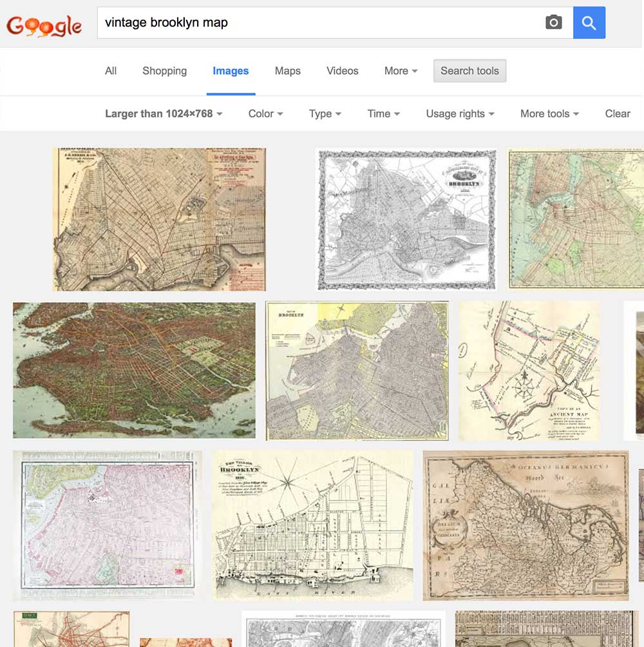Click the camera icon to search by image
Viewport: 644px width, 647px height.
[554, 22]
